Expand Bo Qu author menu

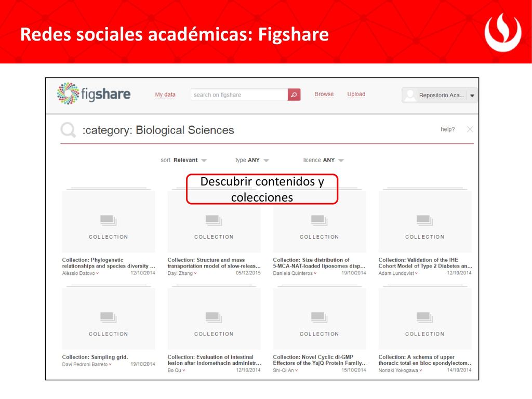pyautogui.click(x=184, y=370)
